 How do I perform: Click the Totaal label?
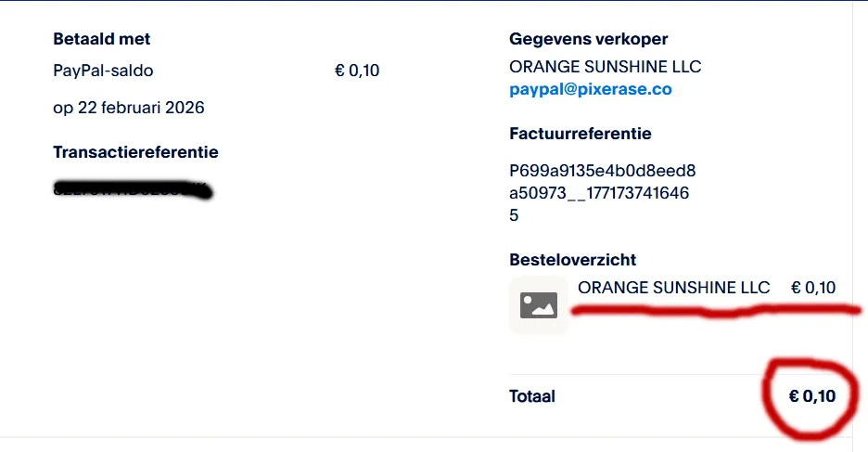532,396
